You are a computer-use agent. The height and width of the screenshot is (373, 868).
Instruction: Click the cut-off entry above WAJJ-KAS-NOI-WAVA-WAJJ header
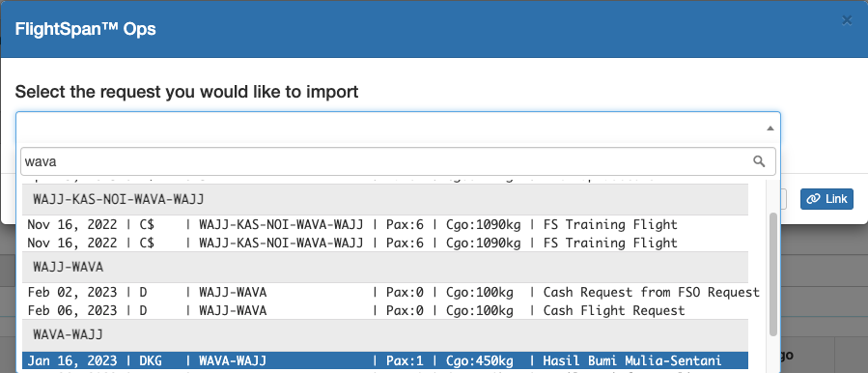click(x=385, y=180)
